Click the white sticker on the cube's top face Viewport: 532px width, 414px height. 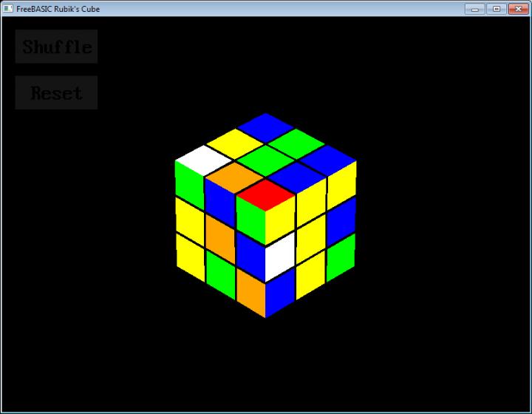[x=204, y=160]
